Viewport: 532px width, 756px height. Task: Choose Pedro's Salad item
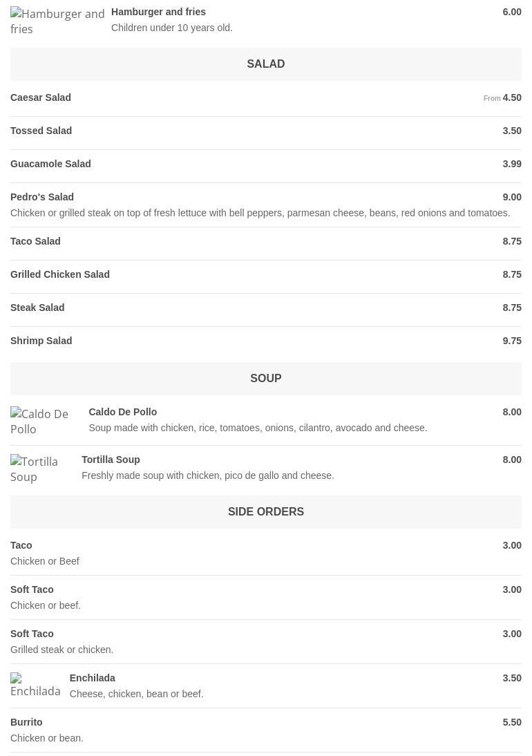click(x=42, y=198)
